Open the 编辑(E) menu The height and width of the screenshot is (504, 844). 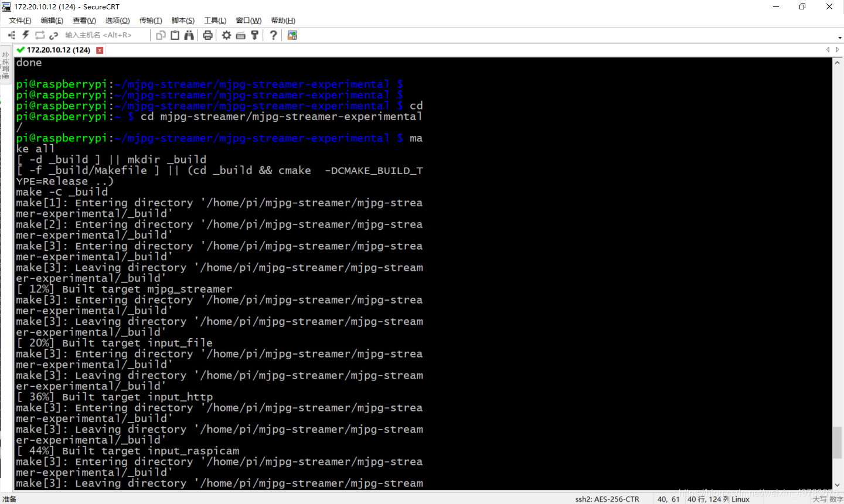pos(52,21)
